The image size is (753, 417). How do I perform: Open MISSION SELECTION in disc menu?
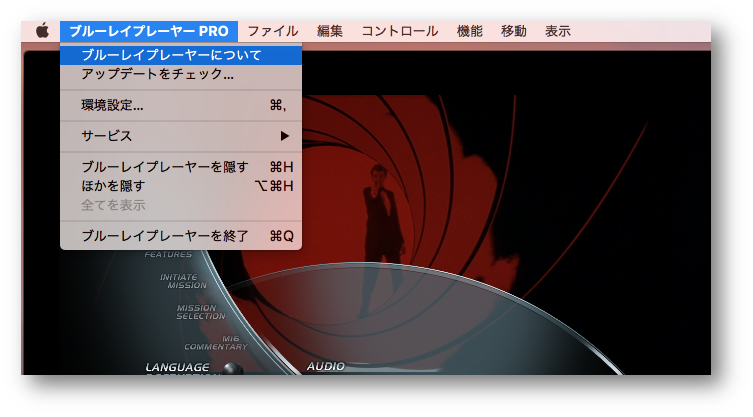pyautogui.click(x=201, y=312)
